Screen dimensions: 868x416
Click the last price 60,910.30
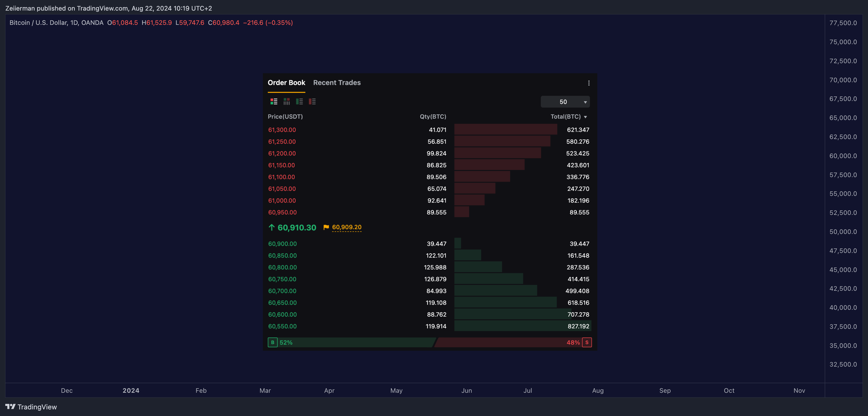point(297,228)
